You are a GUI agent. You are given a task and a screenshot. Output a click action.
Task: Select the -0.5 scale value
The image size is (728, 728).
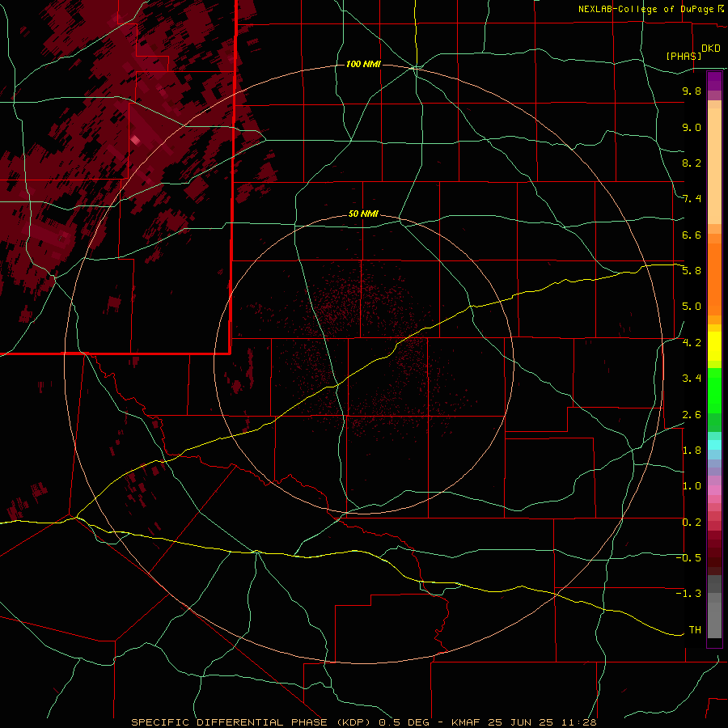(688, 558)
